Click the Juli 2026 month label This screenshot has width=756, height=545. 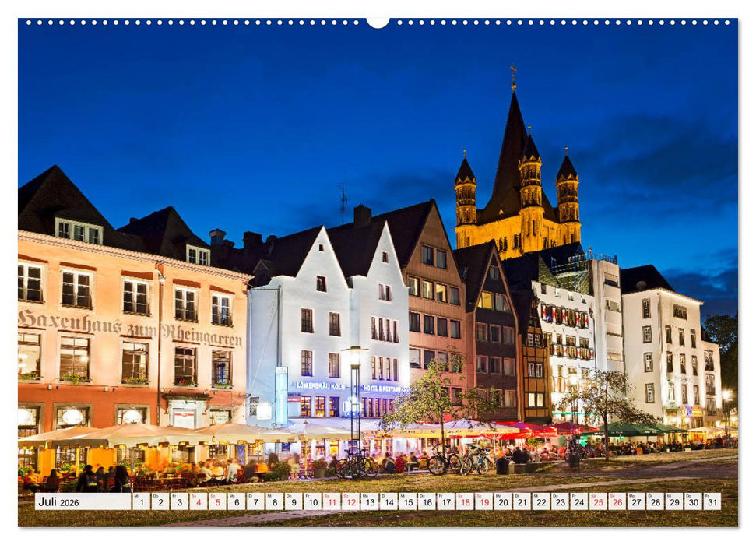tap(58, 502)
